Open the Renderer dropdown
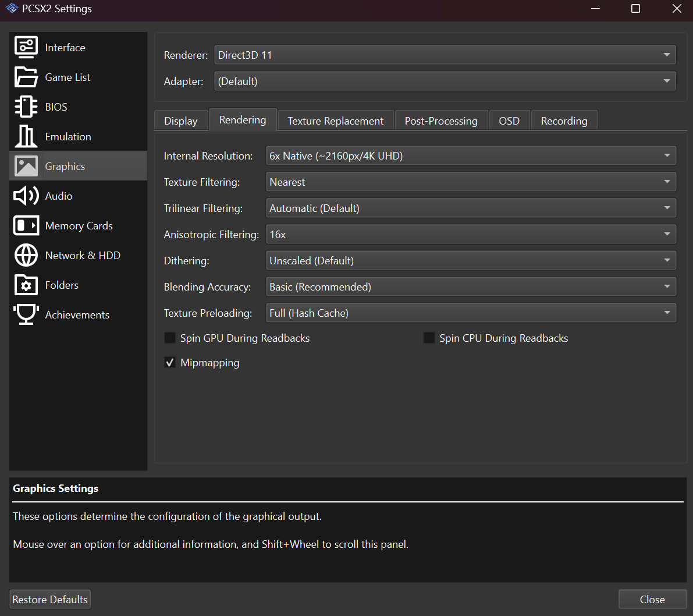The width and height of the screenshot is (693, 616). (445, 55)
